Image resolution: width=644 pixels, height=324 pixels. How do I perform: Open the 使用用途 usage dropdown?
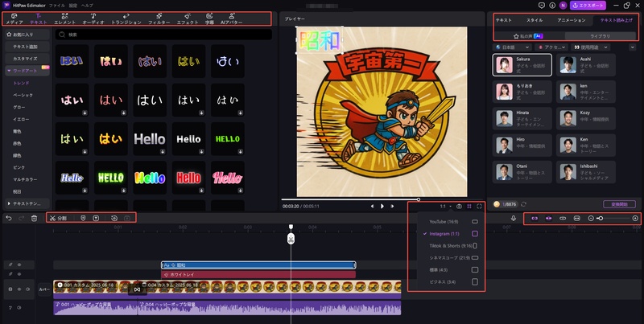pyautogui.click(x=591, y=47)
